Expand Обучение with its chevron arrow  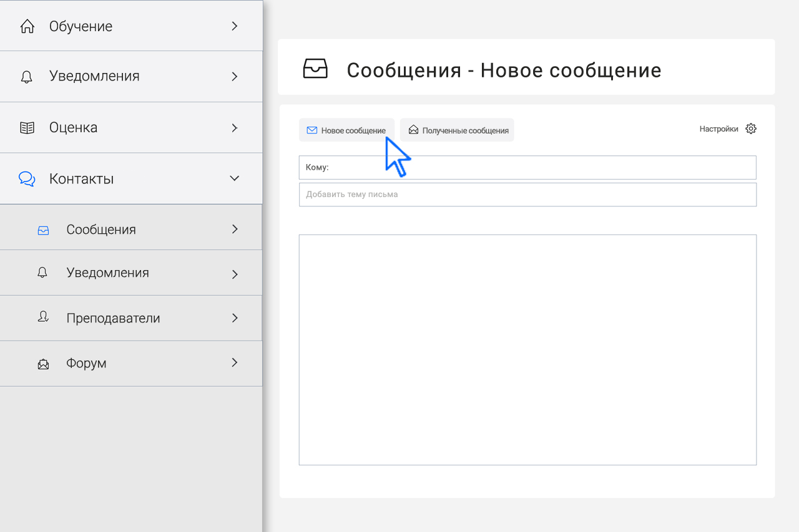pyautogui.click(x=235, y=26)
